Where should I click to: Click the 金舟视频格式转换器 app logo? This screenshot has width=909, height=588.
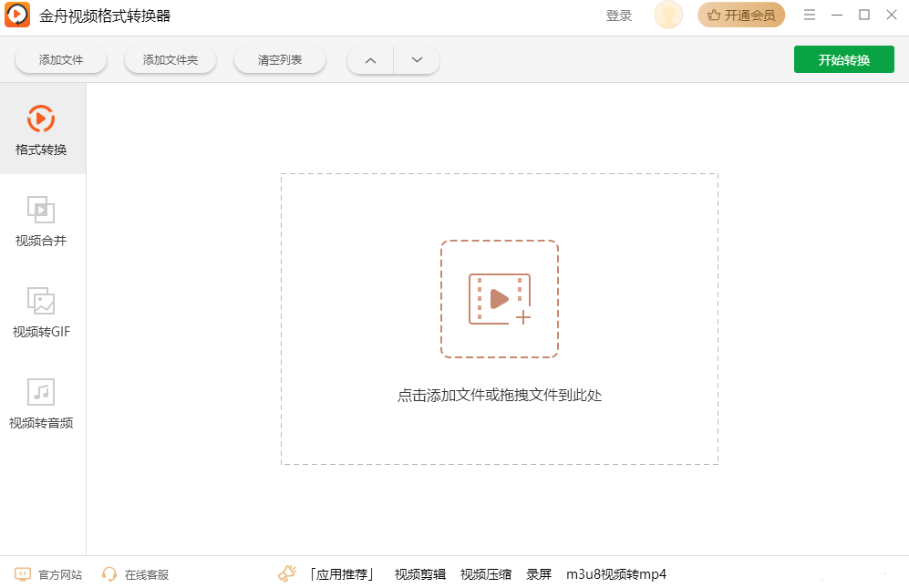(x=17, y=15)
